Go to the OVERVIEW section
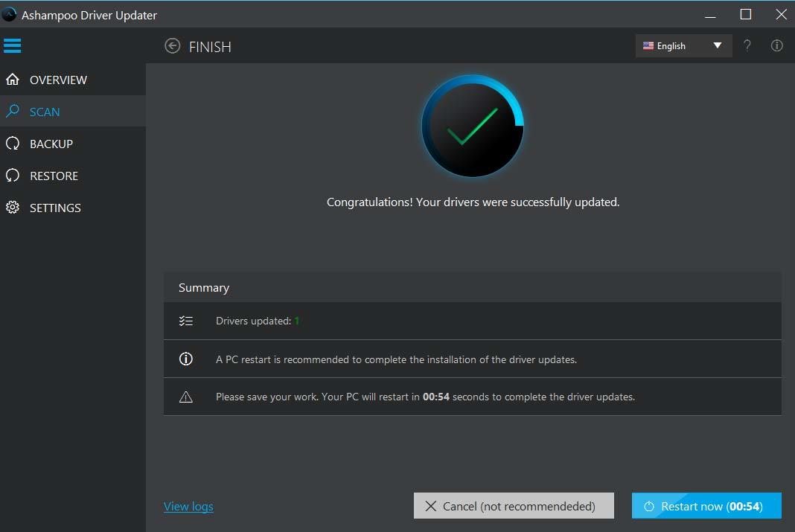The width and height of the screenshot is (795, 532). (x=58, y=80)
